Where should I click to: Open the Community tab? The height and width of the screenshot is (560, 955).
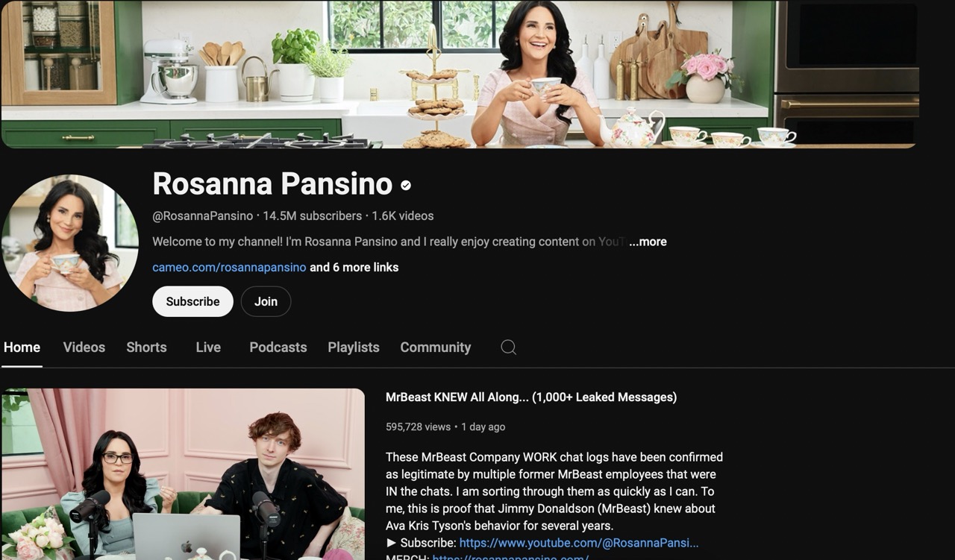(436, 347)
